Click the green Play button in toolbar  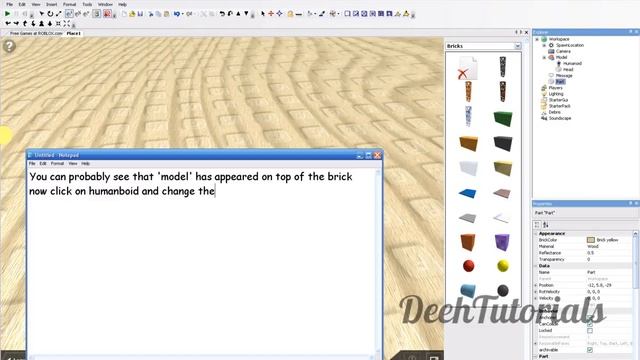pos(7,13)
